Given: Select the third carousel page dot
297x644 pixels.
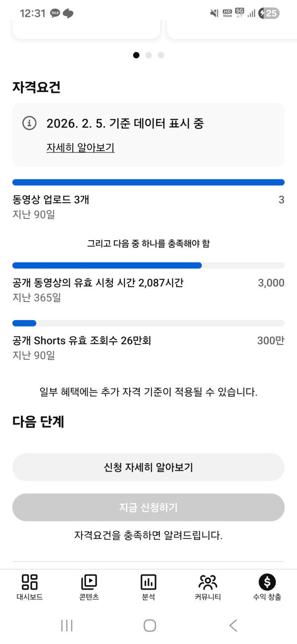Looking at the screenshot, I should 161,55.
